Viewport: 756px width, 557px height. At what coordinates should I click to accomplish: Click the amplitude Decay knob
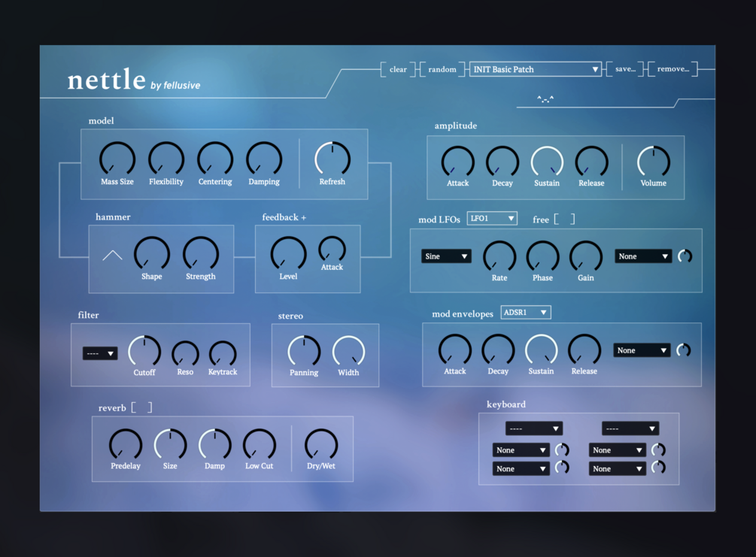[x=502, y=162]
